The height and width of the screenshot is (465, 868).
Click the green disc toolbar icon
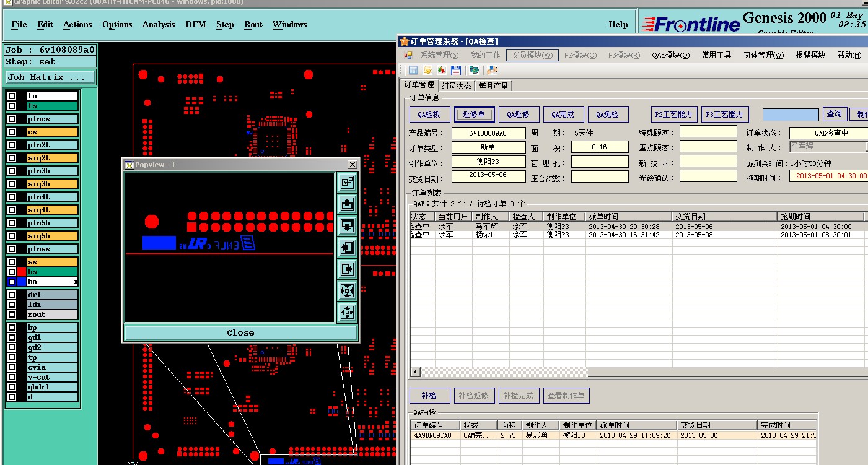pyautogui.click(x=474, y=70)
